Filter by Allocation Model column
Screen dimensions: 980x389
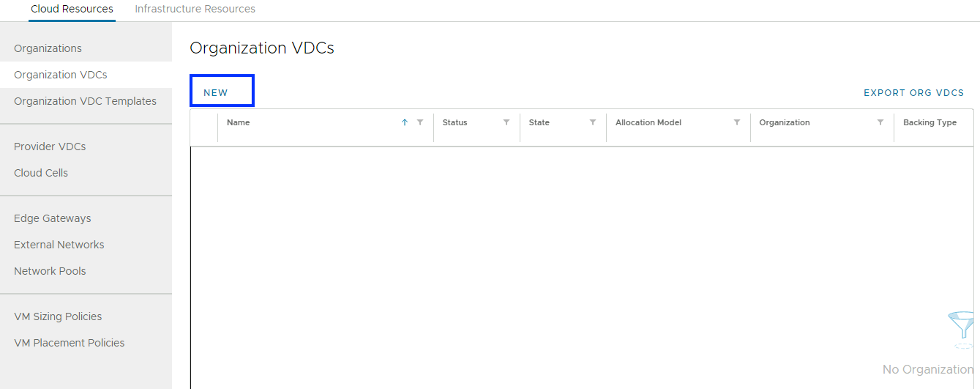(x=737, y=122)
